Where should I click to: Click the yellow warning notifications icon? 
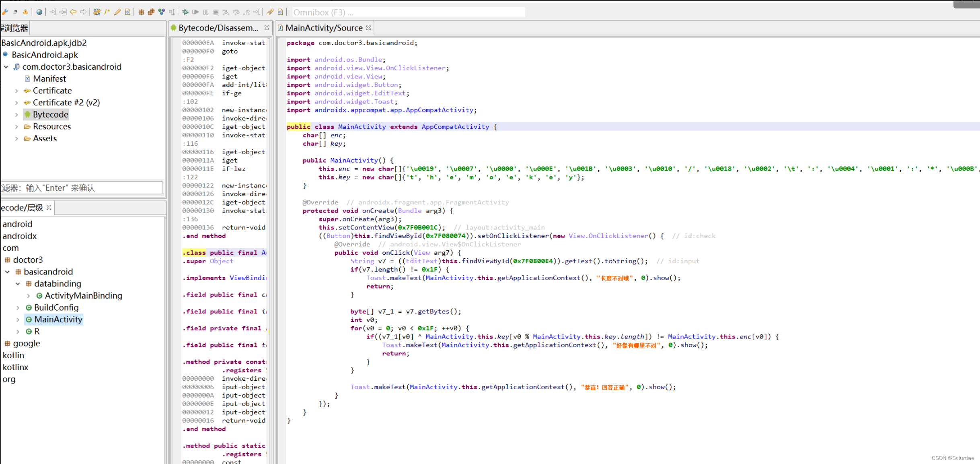pos(25,12)
